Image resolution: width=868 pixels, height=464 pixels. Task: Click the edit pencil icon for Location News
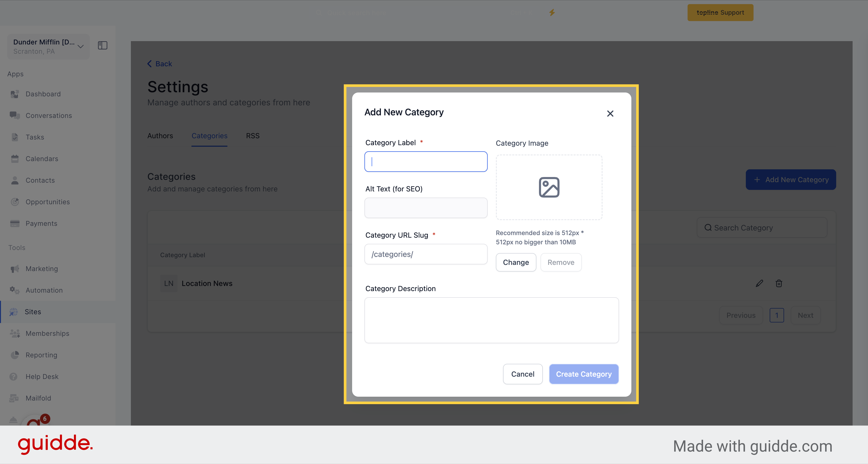pyautogui.click(x=759, y=283)
